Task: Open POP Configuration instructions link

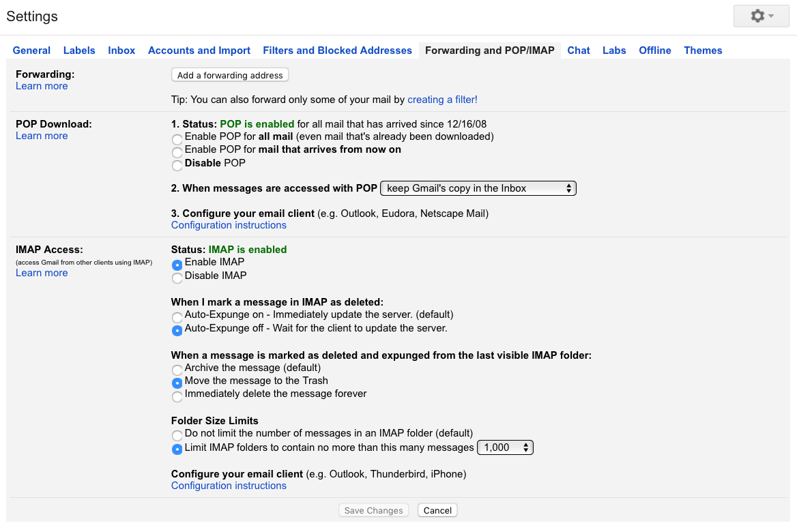Action: click(229, 225)
